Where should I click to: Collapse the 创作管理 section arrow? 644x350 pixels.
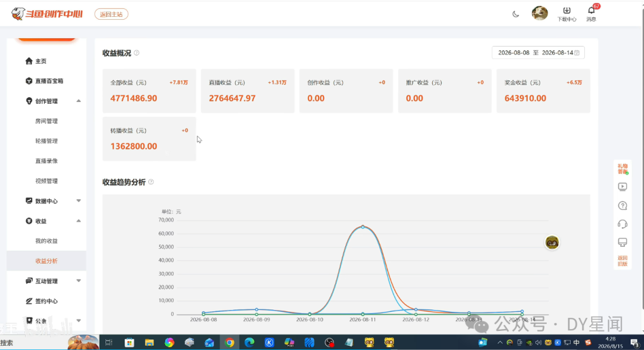tap(79, 101)
